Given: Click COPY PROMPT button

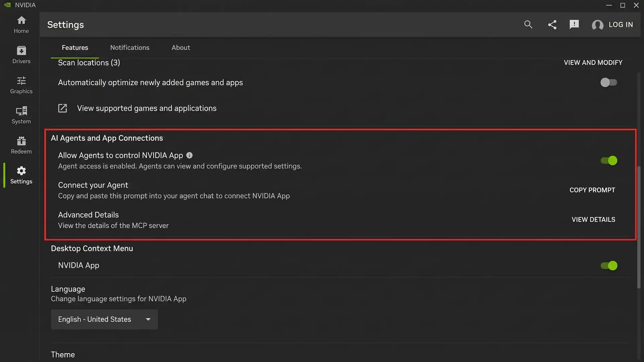Looking at the screenshot, I should [592, 190].
